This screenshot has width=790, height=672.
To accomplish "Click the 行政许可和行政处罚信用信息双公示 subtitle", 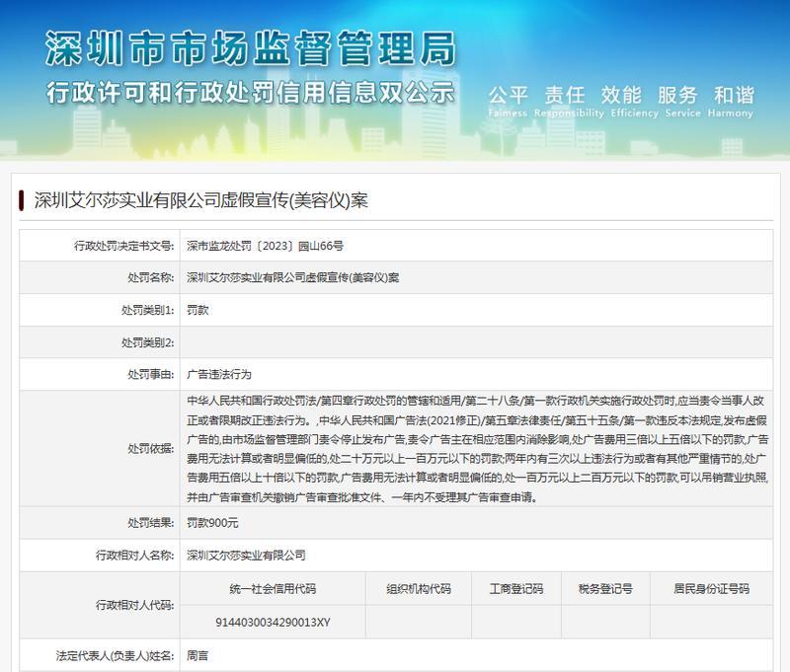I will click(251, 93).
